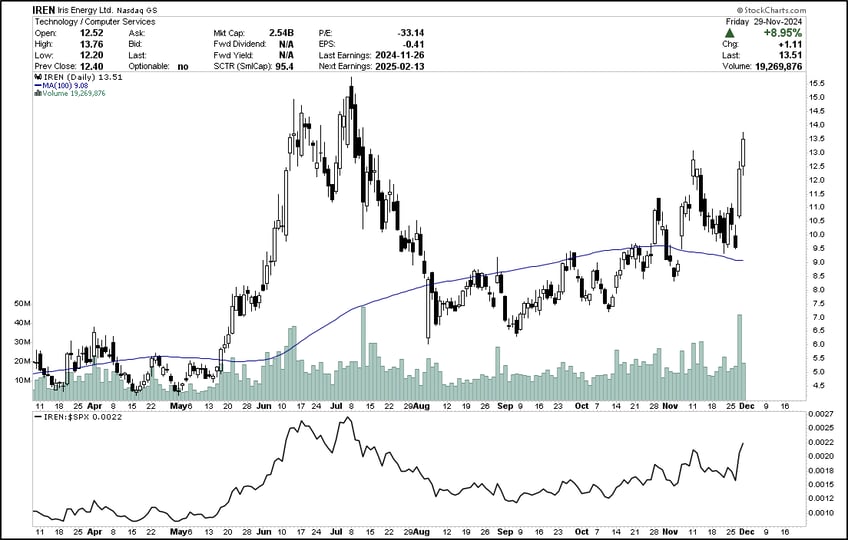Click the StockCharts.com label
This screenshot has width=848, height=540.
[771, 10]
